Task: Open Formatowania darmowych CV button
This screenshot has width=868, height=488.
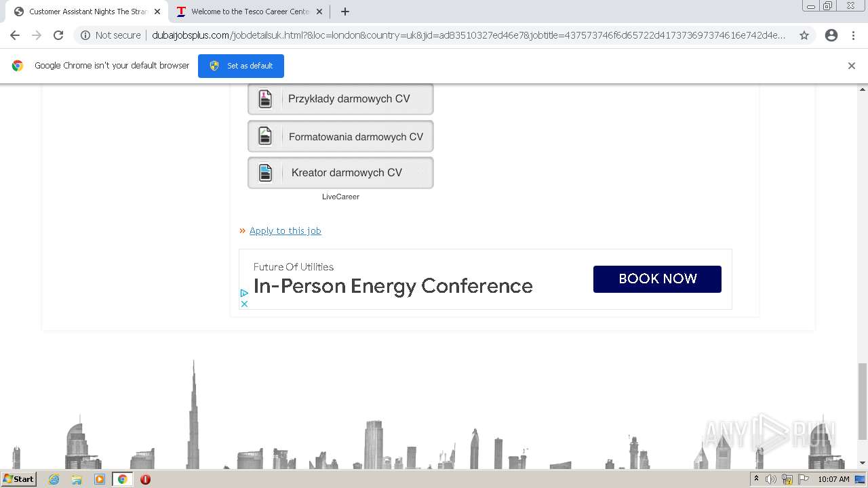Action: [340, 137]
